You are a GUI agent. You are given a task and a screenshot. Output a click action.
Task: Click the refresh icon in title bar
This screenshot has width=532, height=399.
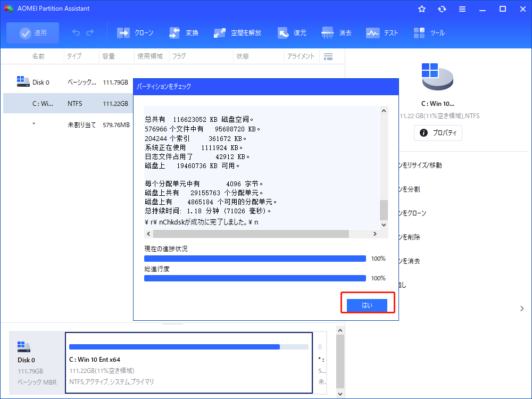[x=442, y=9]
